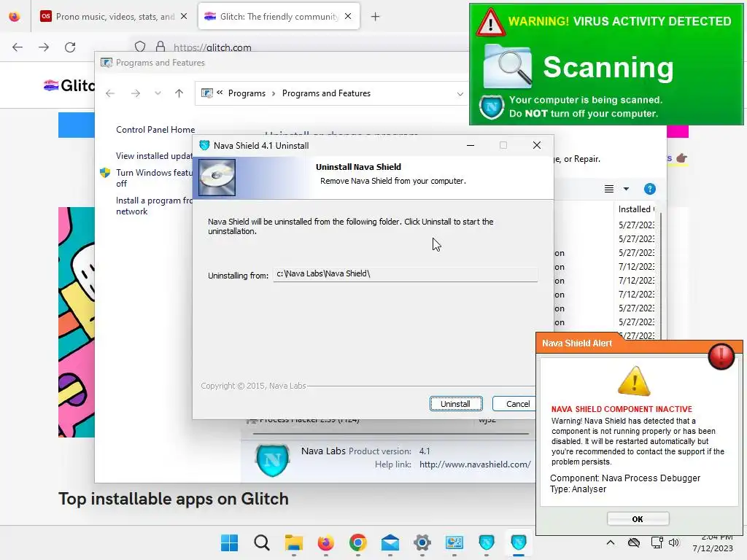Open Chrome from the taskbar
The height and width of the screenshot is (560, 747).
(x=357, y=542)
